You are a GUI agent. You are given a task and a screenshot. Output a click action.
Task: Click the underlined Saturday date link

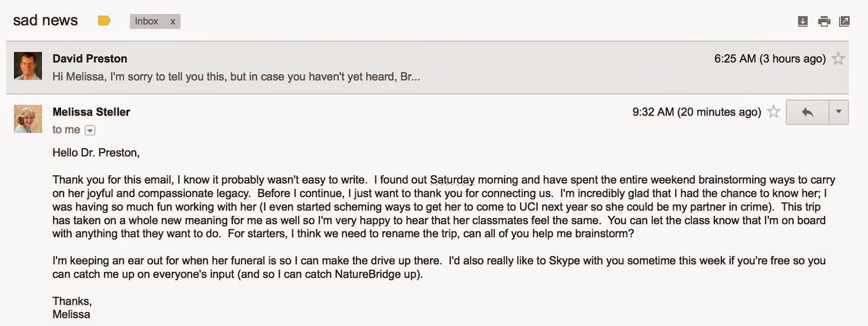click(x=452, y=180)
